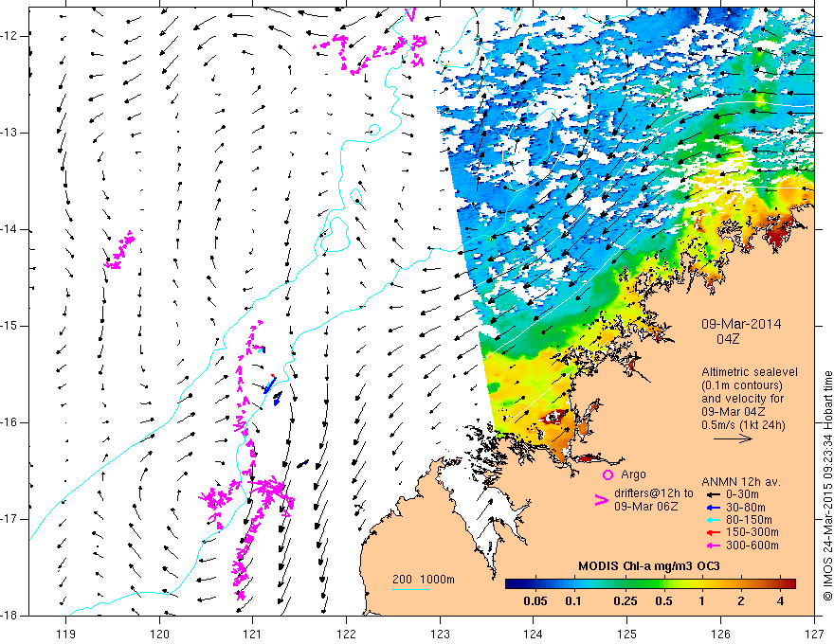The width and height of the screenshot is (834, 644).
Task: Click the dark red end of the colorbar
Action: coord(789,584)
